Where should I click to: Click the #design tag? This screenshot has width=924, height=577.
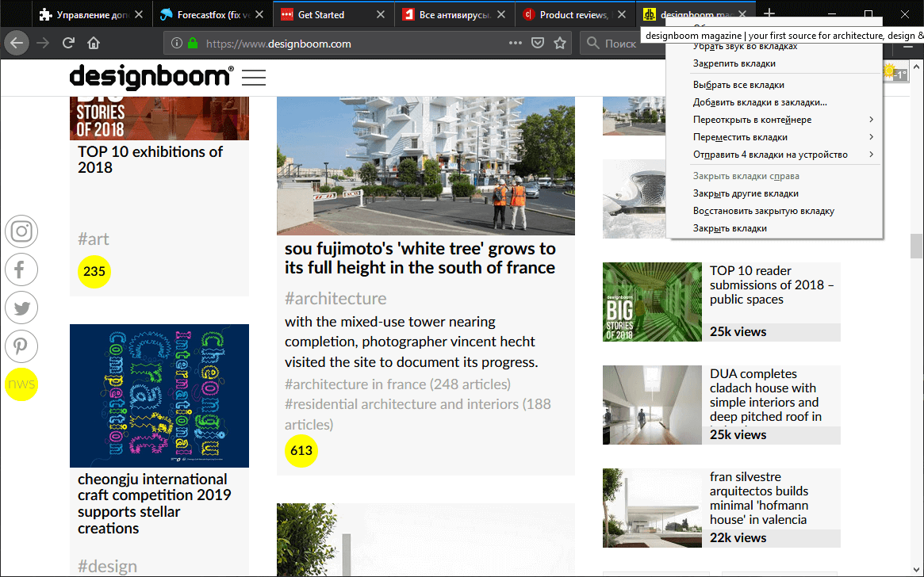107,567
